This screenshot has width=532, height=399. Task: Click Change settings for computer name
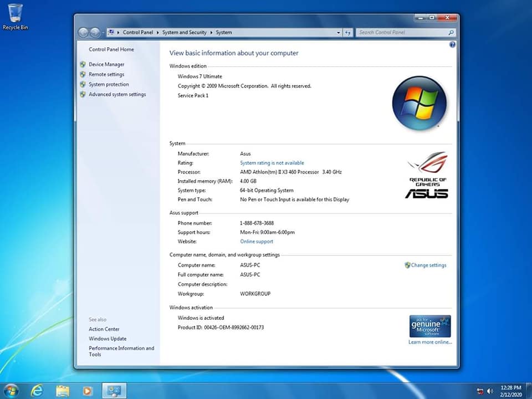click(428, 265)
